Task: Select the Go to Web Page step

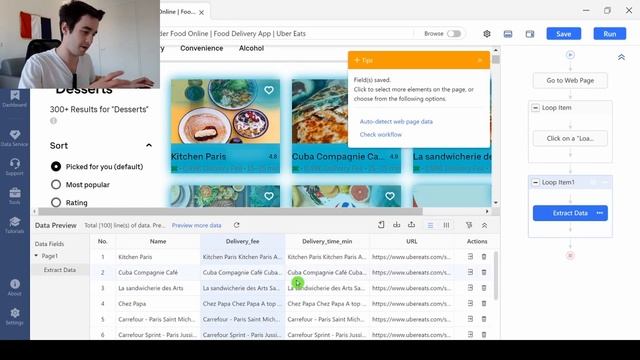Action: coord(570,80)
